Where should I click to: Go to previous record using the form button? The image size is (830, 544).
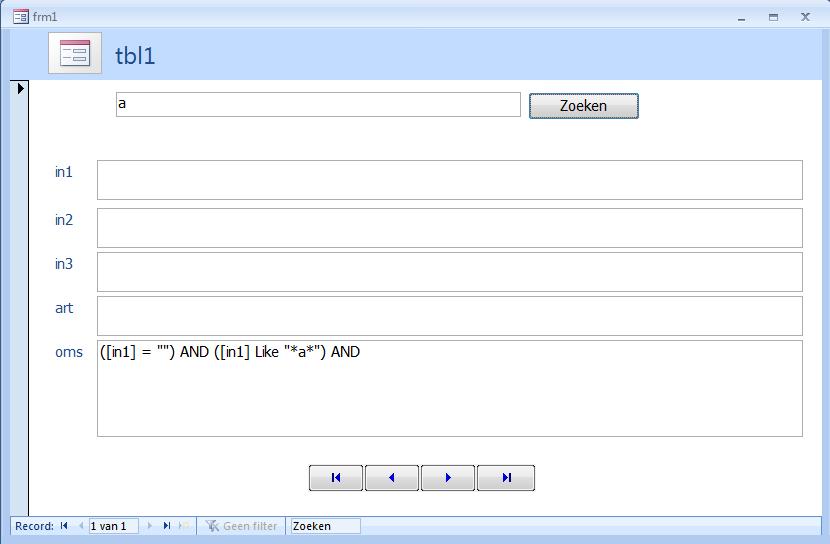click(x=392, y=478)
